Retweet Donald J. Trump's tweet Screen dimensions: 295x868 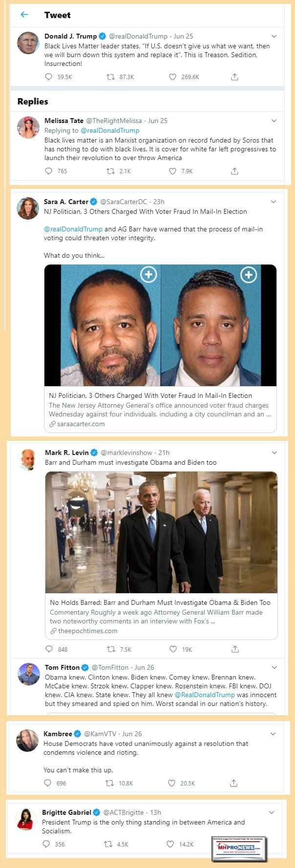(110, 77)
